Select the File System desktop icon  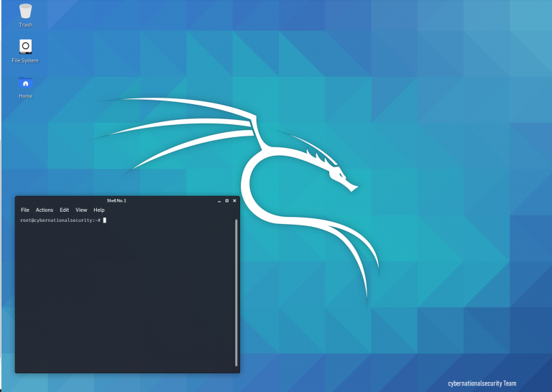[x=25, y=47]
